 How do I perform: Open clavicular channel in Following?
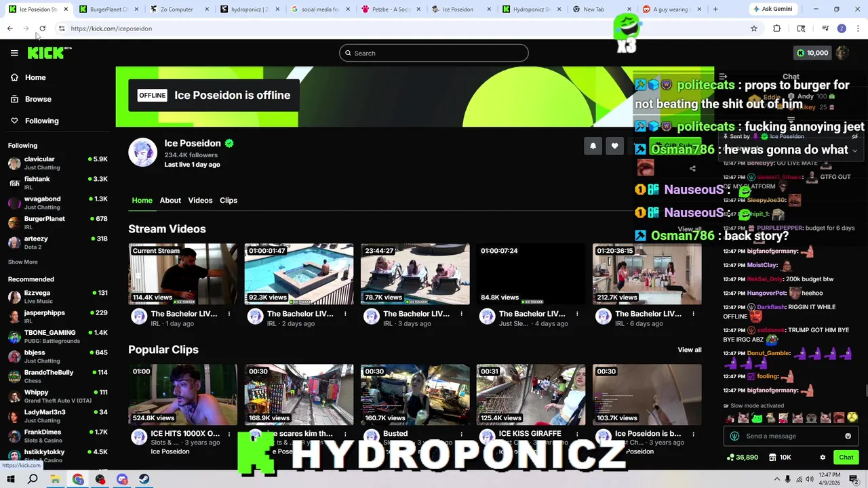click(x=58, y=163)
